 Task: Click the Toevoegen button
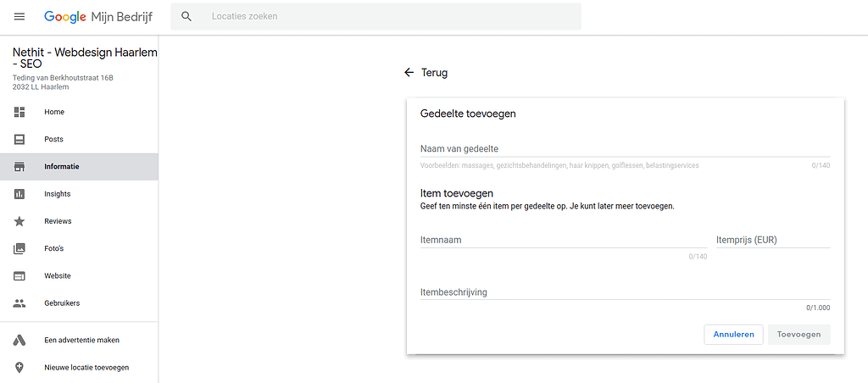click(x=798, y=335)
